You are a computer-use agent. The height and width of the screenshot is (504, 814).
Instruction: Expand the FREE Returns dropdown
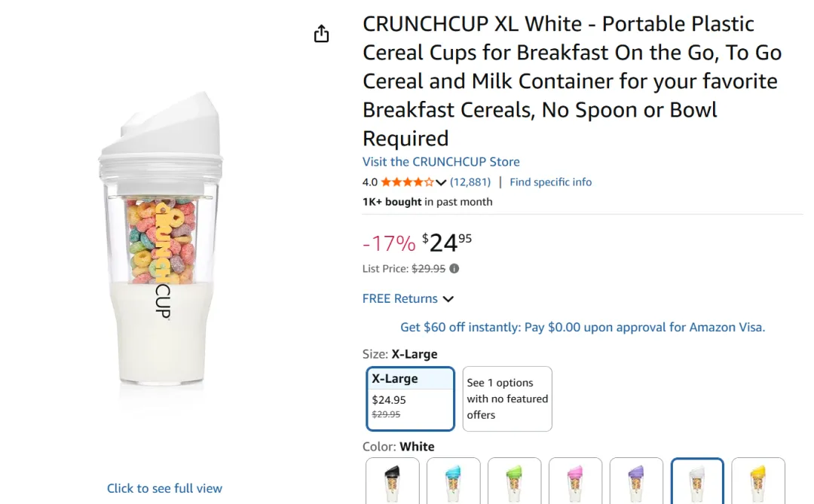(x=408, y=299)
